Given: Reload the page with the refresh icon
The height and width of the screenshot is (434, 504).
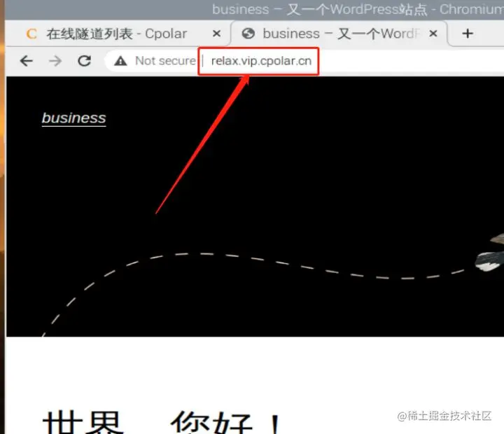Looking at the screenshot, I should coord(85,61).
